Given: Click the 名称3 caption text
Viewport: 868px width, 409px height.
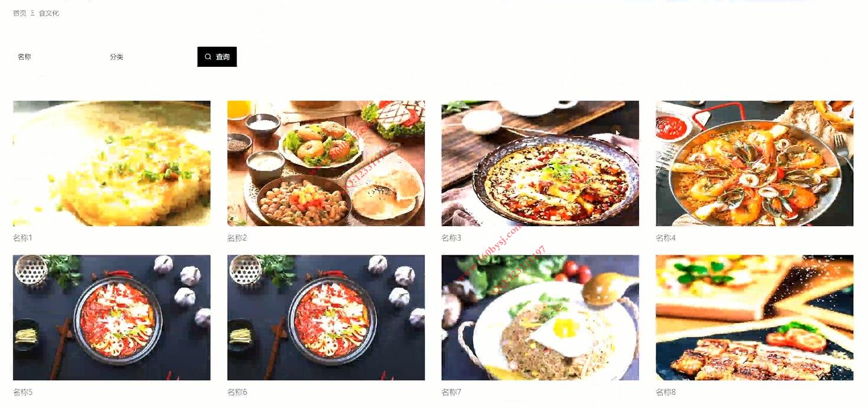Looking at the screenshot, I should pos(451,238).
